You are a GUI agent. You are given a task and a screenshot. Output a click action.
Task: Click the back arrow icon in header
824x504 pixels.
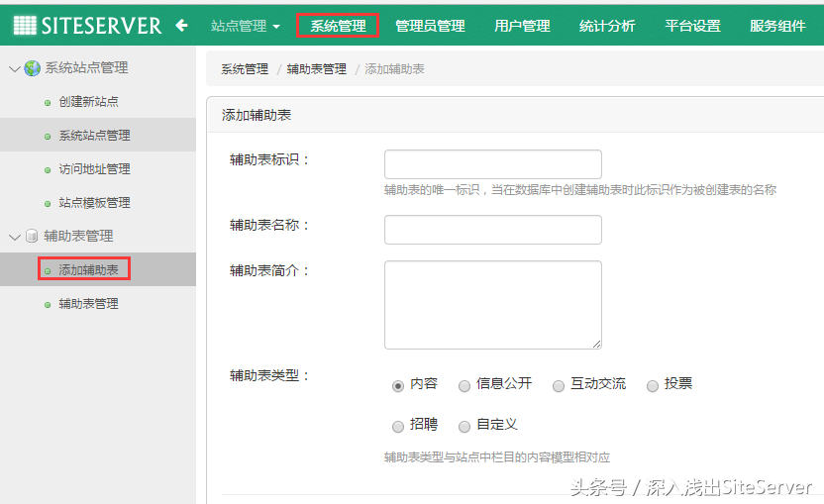[x=181, y=25]
